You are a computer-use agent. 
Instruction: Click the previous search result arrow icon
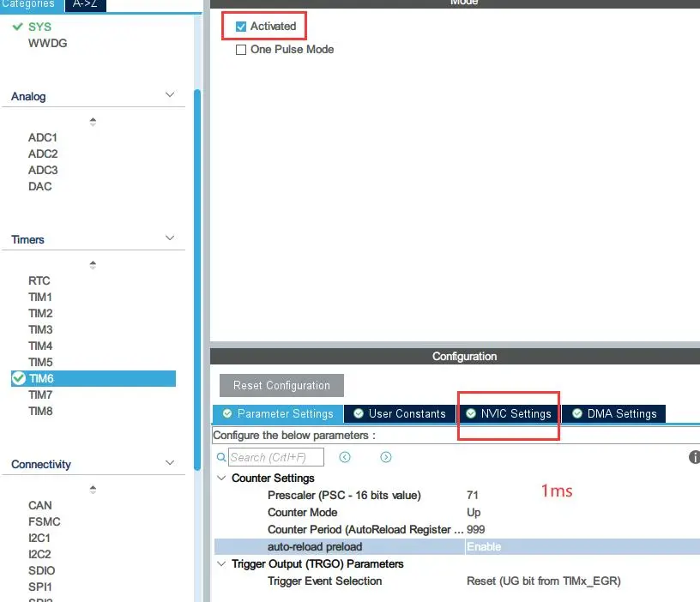[345, 457]
